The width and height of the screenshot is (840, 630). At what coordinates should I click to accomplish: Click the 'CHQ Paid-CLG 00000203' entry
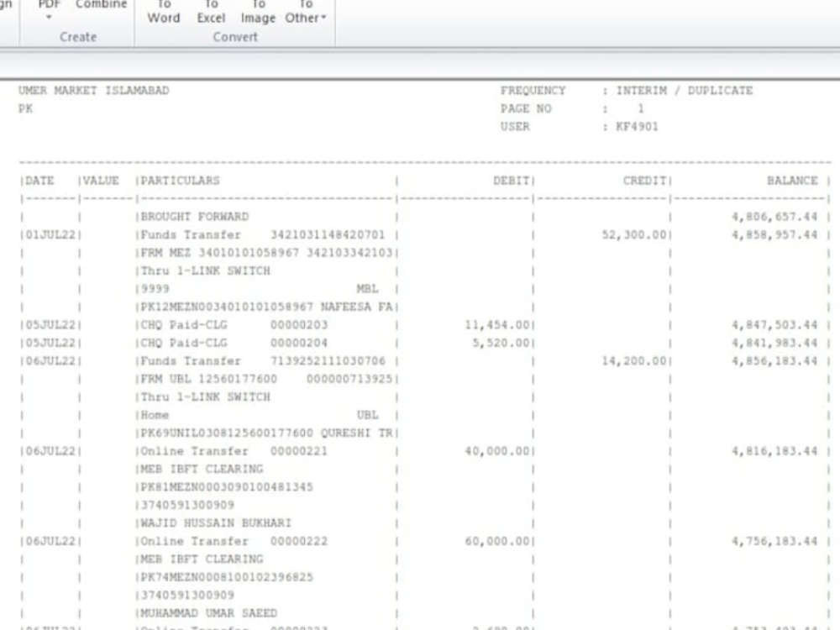[234, 325]
